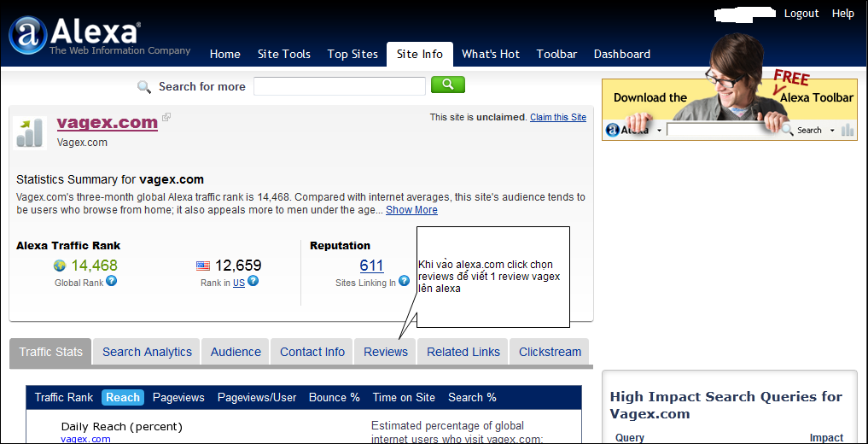Open the Home menu item
Screen dimensions: 868x444
[224, 55]
